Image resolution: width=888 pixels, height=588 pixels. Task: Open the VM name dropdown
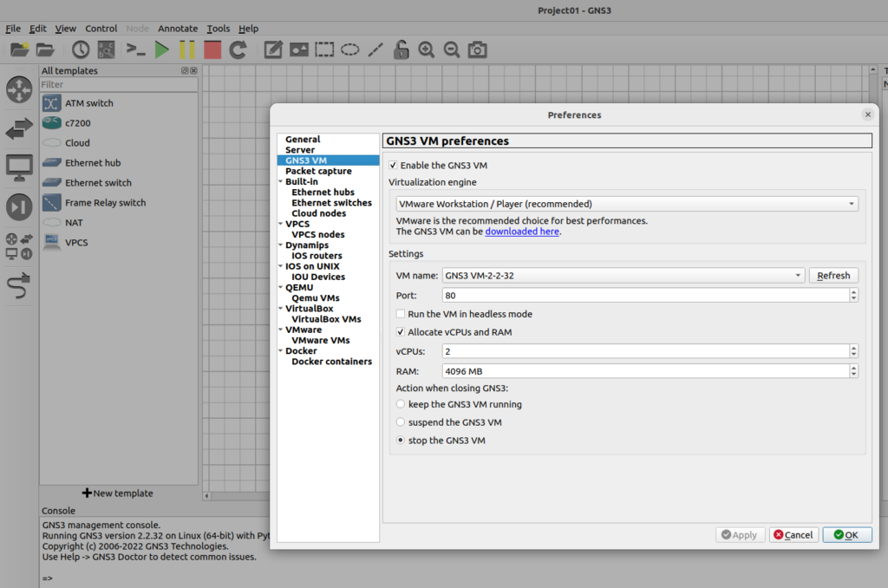pos(624,275)
